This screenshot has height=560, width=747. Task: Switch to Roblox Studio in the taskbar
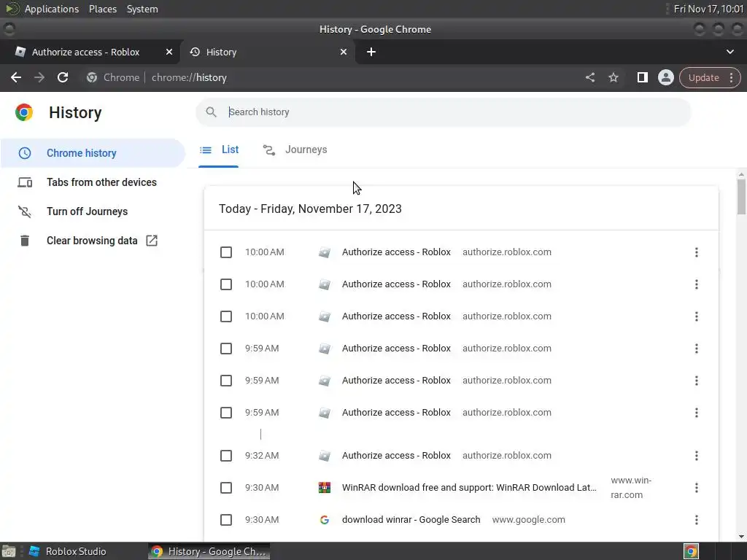[x=67, y=551]
